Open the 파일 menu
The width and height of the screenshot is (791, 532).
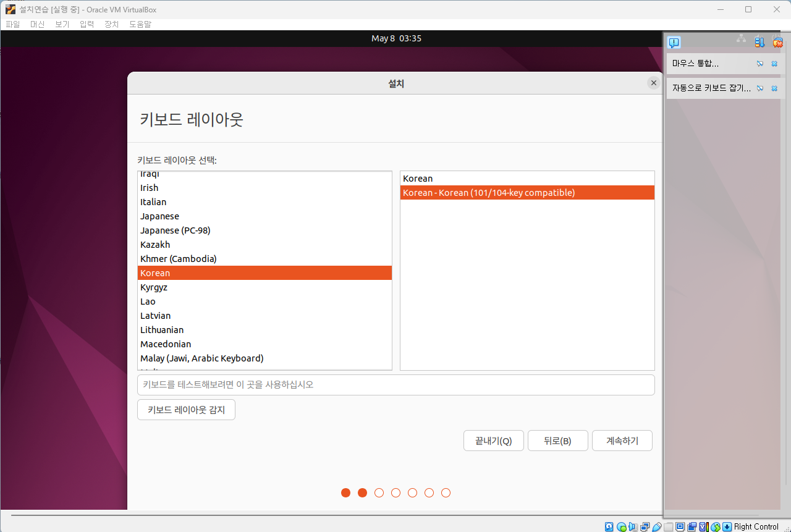click(x=13, y=24)
